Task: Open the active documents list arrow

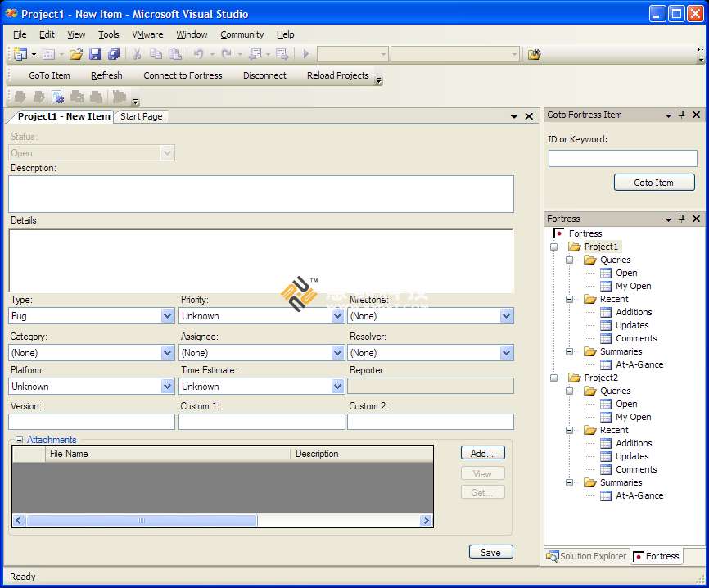Action: pyautogui.click(x=513, y=116)
